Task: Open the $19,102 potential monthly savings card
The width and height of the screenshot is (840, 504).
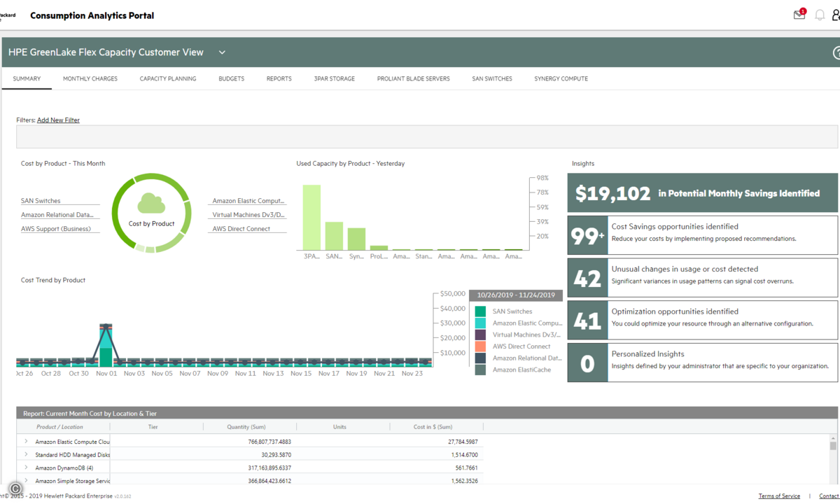Action: pyautogui.click(x=702, y=193)
